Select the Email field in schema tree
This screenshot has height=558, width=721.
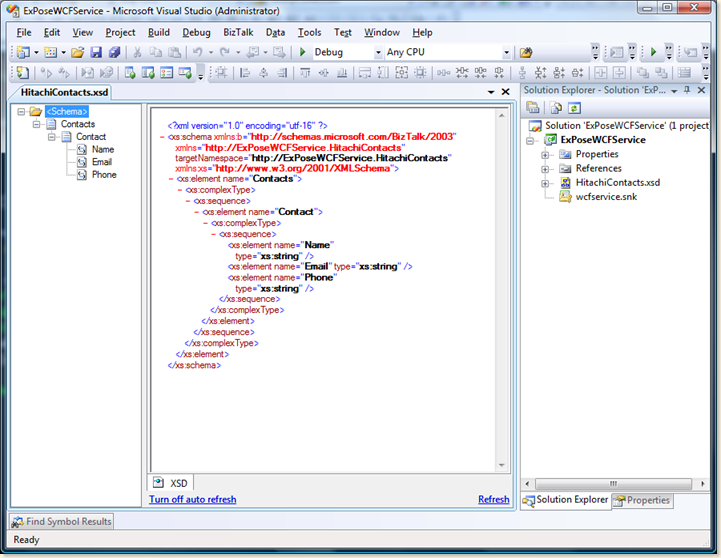point(102,162)
